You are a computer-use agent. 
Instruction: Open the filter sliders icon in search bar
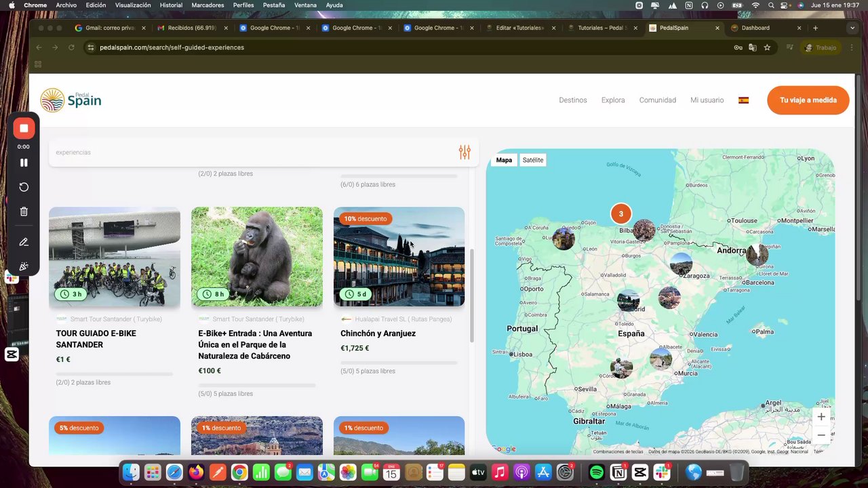(x=465, y=152)
